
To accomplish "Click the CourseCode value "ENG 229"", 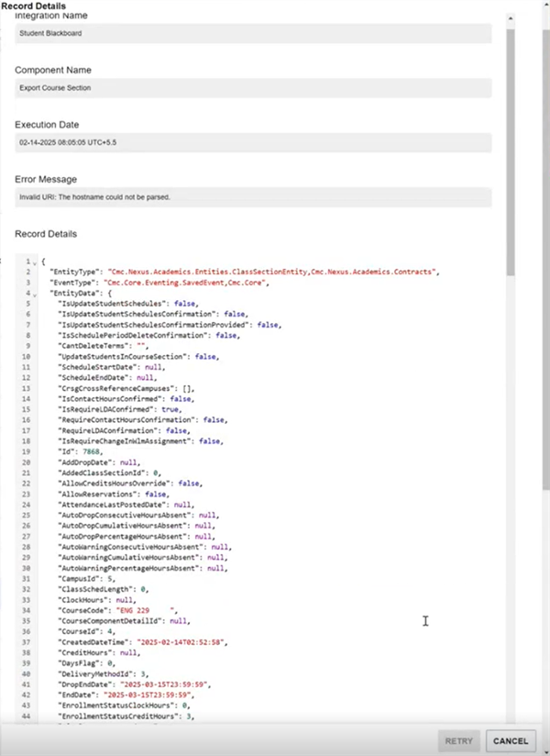I will point(147,610).
